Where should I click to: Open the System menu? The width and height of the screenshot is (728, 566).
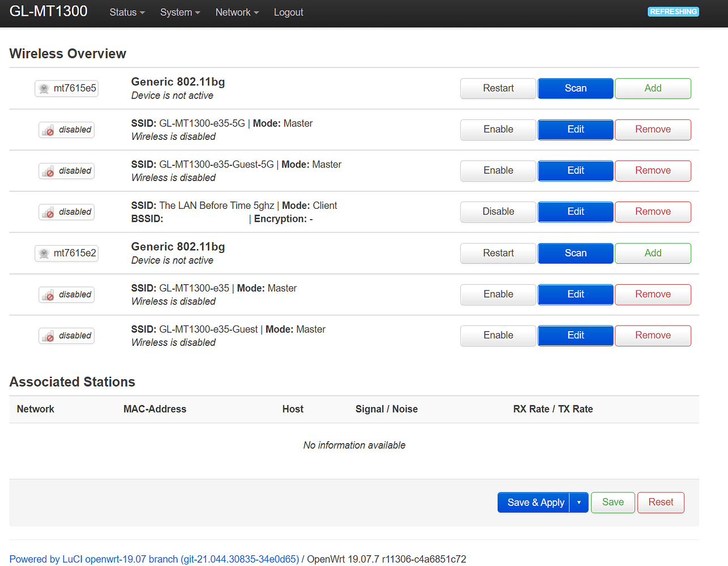click(x=179, y=12)
